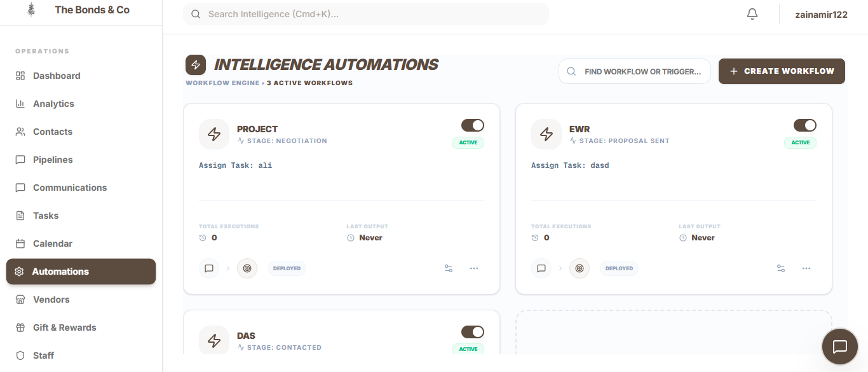The image size is (868, 372).
Task: Open the floating chat bubble at bottom right
Action: pyautogui.click(x=839, y=346)
